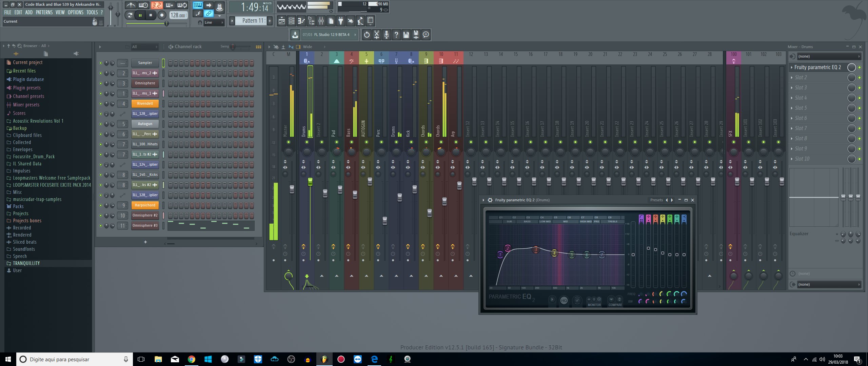Viewport: 868px width, 366px height.
Task: Open the mixer view faders icon
Action: (321, 21)
